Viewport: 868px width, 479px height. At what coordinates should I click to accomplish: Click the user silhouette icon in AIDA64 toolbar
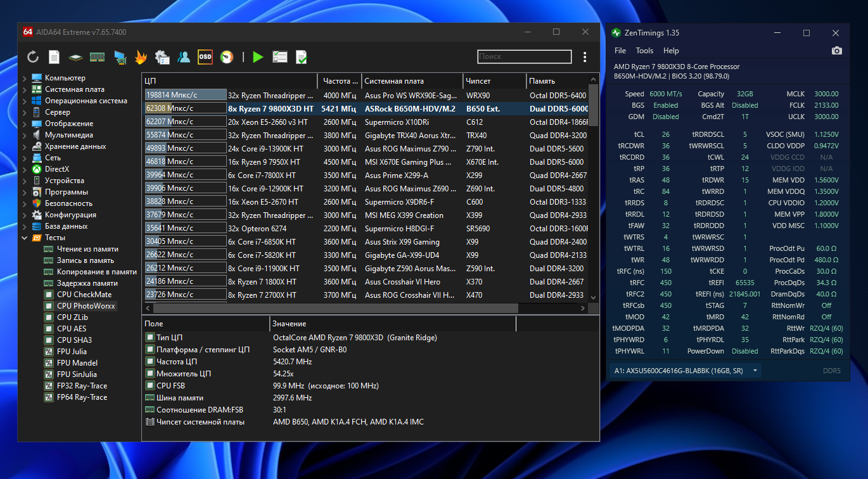click(184, 57)
